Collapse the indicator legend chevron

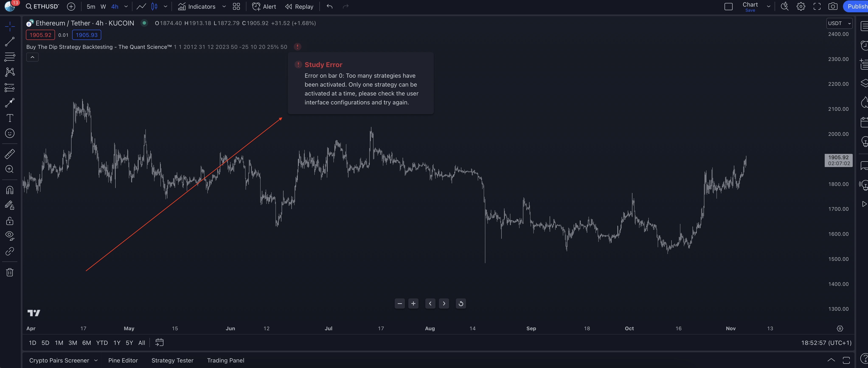32,57
